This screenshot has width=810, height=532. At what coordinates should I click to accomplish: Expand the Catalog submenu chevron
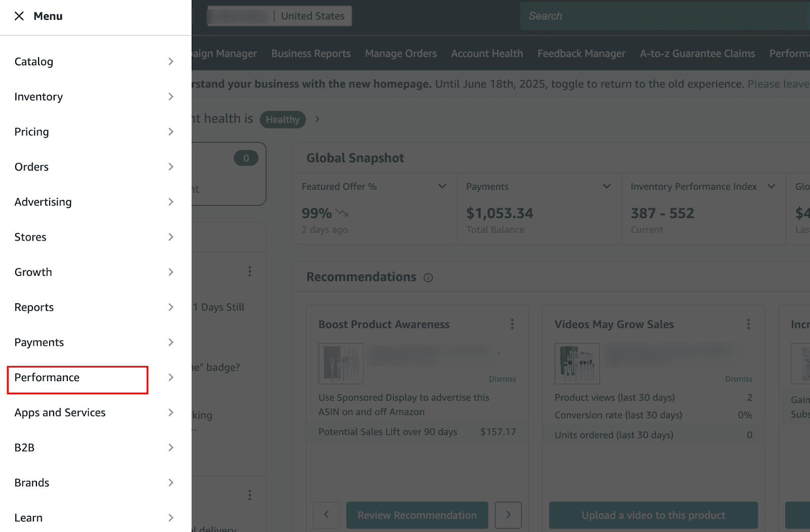click(171, 62)
